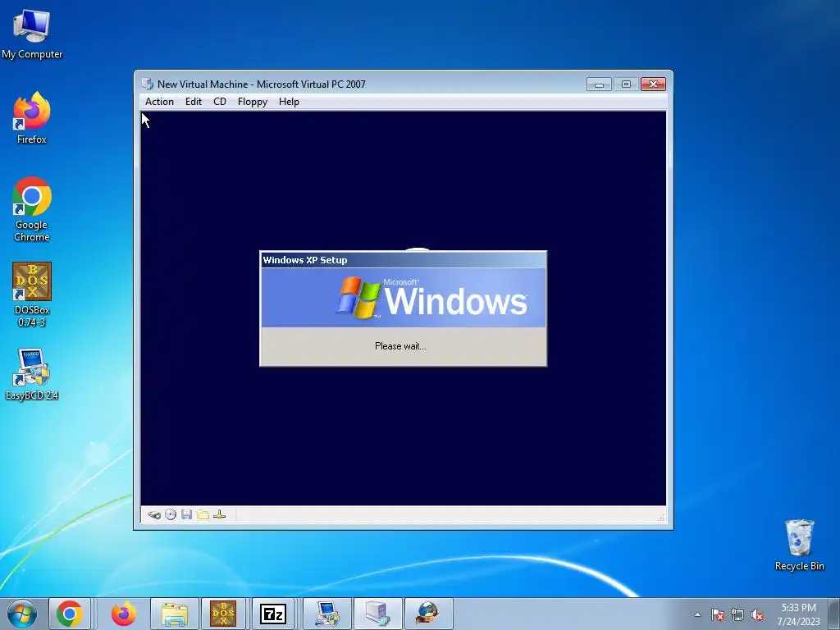Select the Firefox desktop shortcut
Screen dimensions: 840x630
[x=32, y=118]
